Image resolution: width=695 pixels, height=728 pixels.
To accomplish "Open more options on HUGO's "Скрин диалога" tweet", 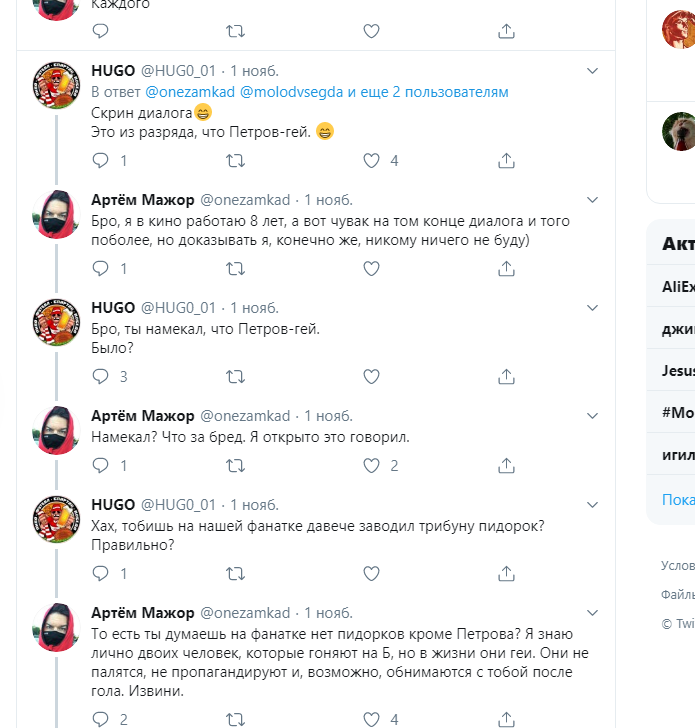I will (592, 72).
